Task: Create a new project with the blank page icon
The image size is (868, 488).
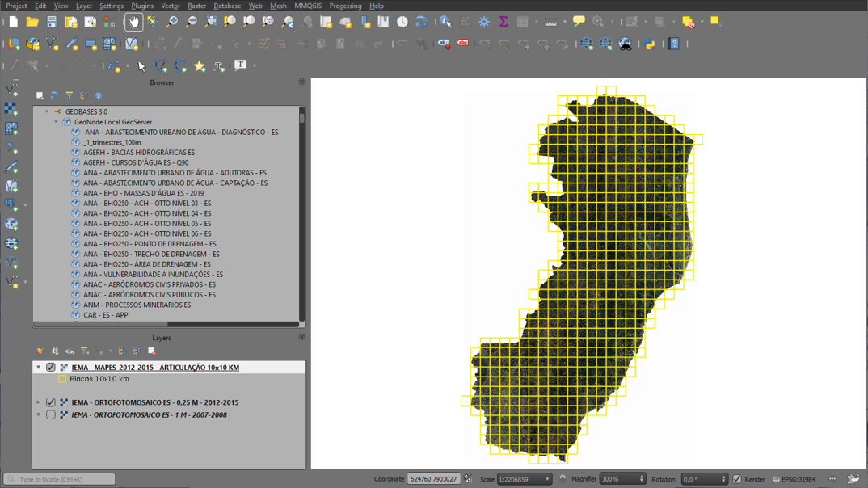Action: pos(13,22)
